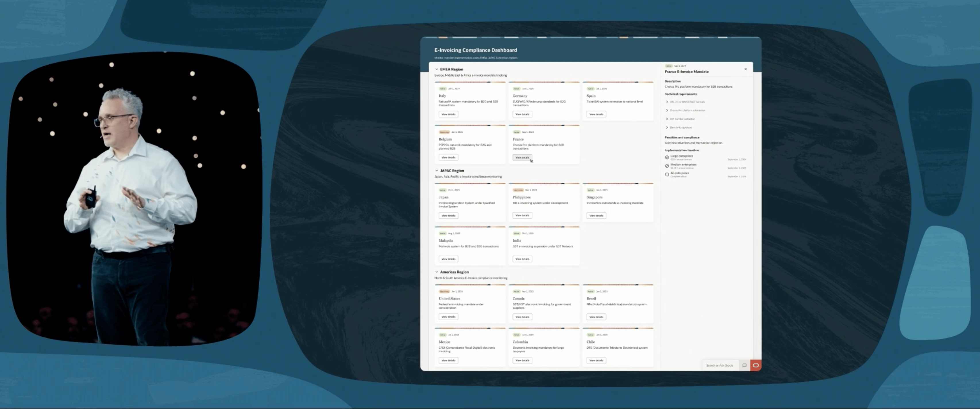Image resolution: width=980 pixels, height=409 pixels.
Task: Click the Medium enterprises checkmark icon
Action: pyautogui.click(x=667, y=166)
